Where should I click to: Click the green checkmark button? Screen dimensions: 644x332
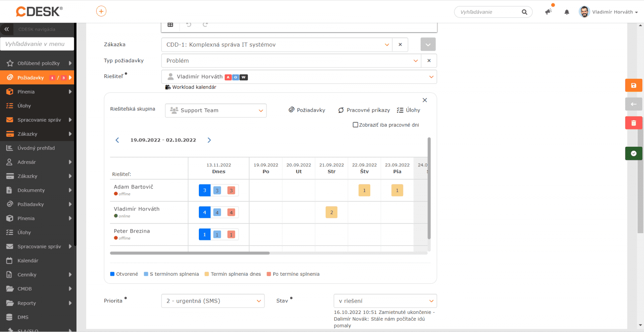[x=634, y=153]
